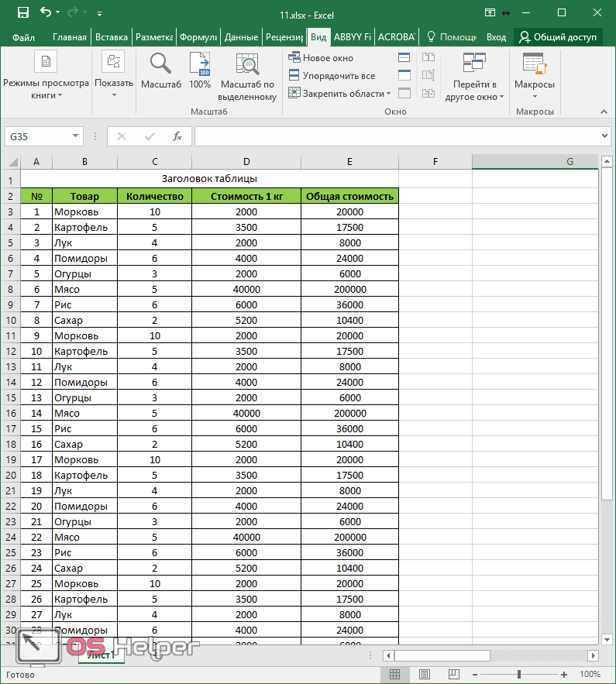Expand the formula bar chevron
This screenshot has height=684, width=616.
point(604,136)
